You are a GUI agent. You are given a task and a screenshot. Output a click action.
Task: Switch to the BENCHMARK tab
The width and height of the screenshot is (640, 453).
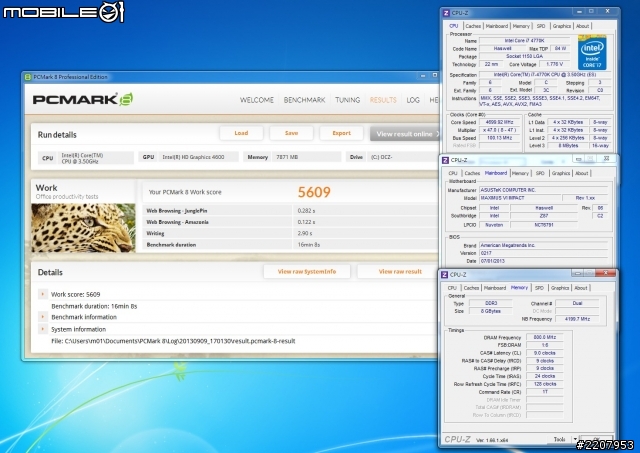(304, 100)
